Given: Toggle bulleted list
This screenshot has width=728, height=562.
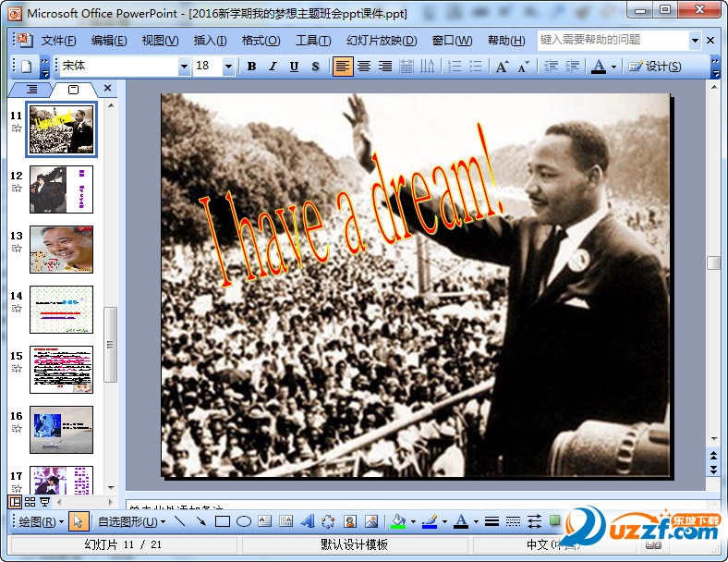Looking at the screenshot, I should (x=476, y=67).
